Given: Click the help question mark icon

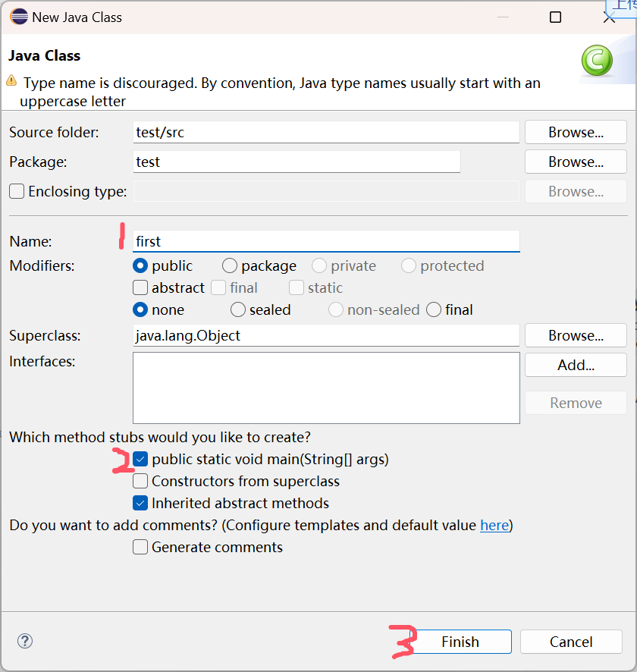Looking at the screenshot, I should pos(25,641).
